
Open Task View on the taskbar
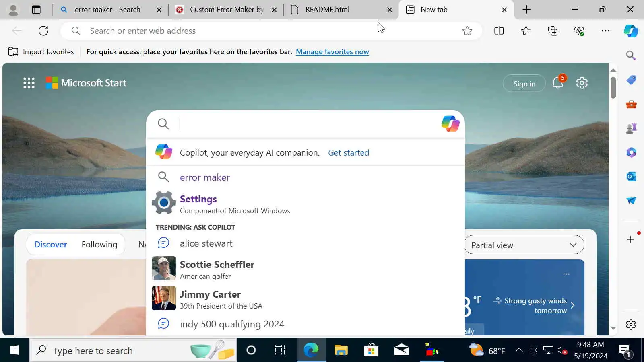click(280, 350)
